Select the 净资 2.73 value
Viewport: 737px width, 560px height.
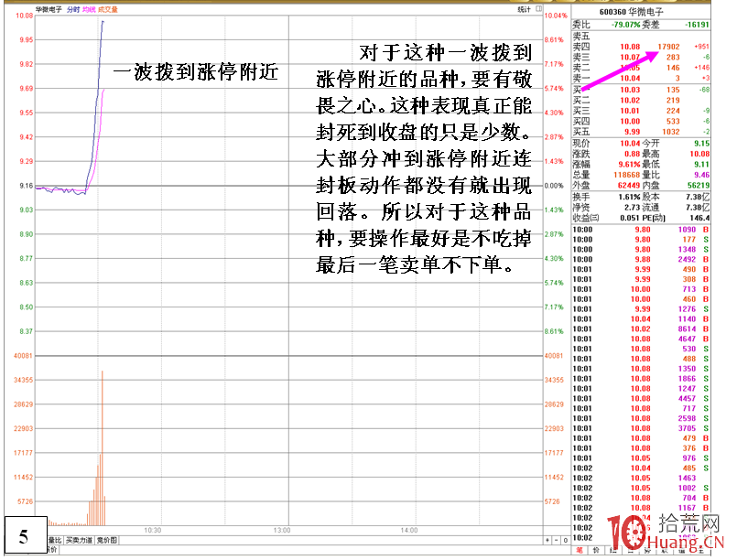tap(633, 207)
